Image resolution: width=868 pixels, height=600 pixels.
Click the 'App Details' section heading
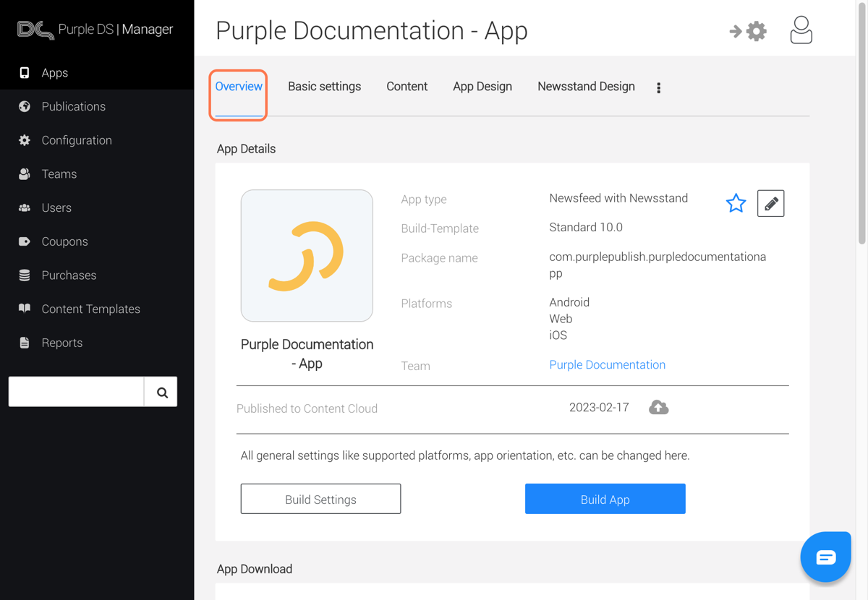click(x=246, y=149)
